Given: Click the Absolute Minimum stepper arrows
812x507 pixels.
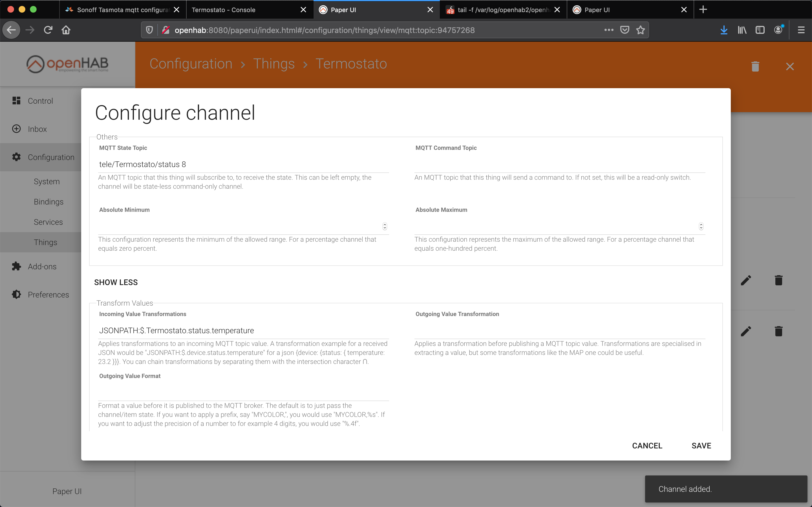Looking at the screenshot, I should [x=385, y=226].
